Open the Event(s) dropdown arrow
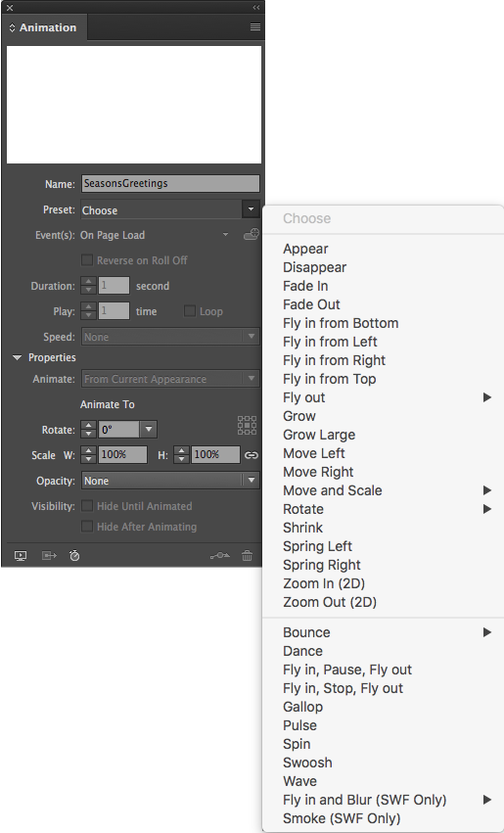This screenshot has width=504, height=833. pos(225,235)
